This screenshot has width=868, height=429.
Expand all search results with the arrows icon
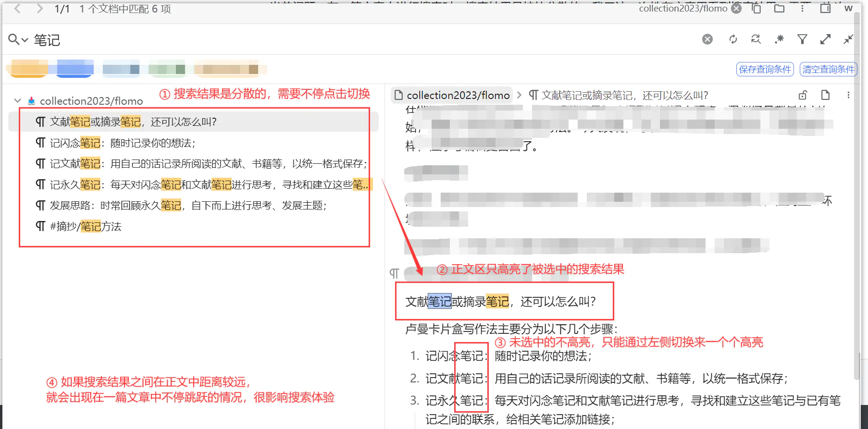(x=825, y=39)
